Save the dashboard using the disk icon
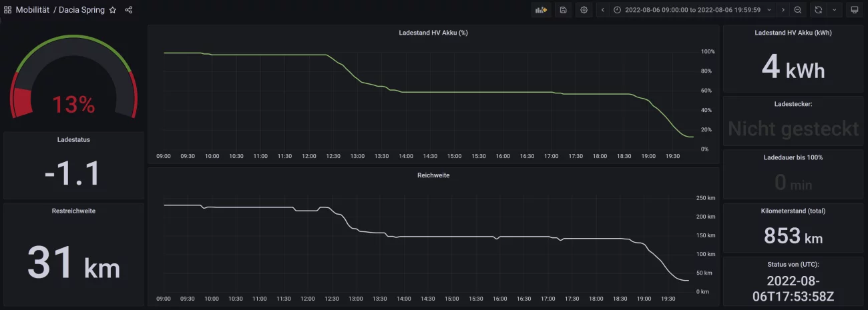Screen dimensions: 868x310 [564, 10]
